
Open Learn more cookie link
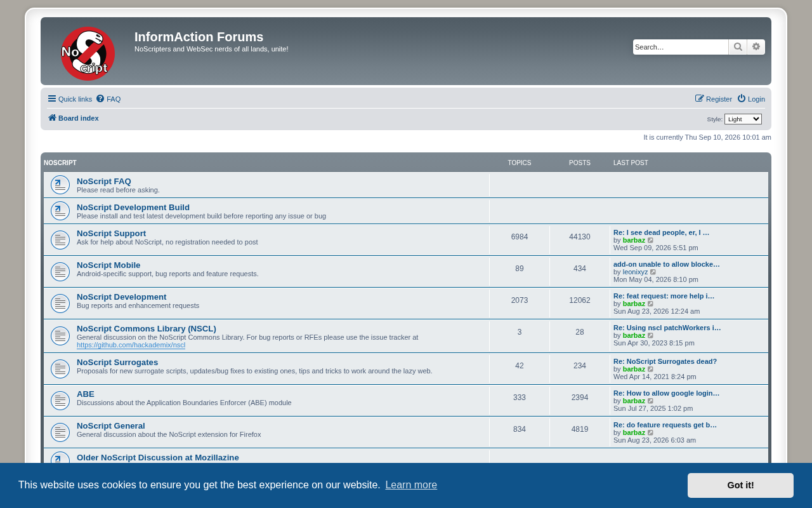point(411,485)
